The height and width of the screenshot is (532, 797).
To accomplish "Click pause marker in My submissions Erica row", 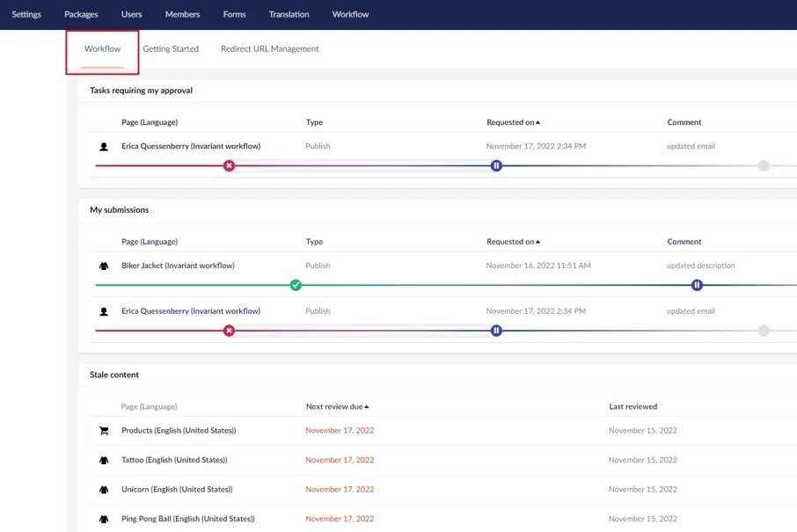I will pos(497,331).
